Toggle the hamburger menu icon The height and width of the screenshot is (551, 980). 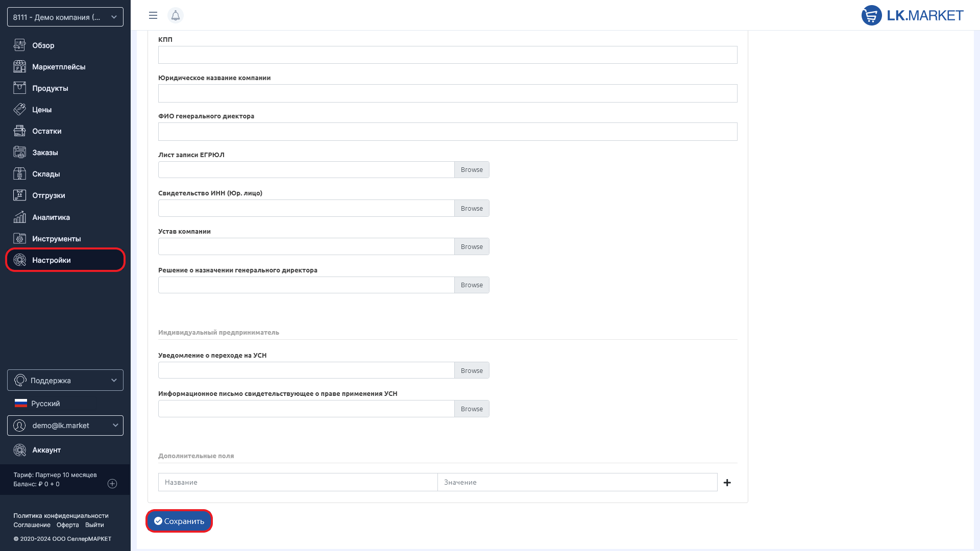[153, 15]
